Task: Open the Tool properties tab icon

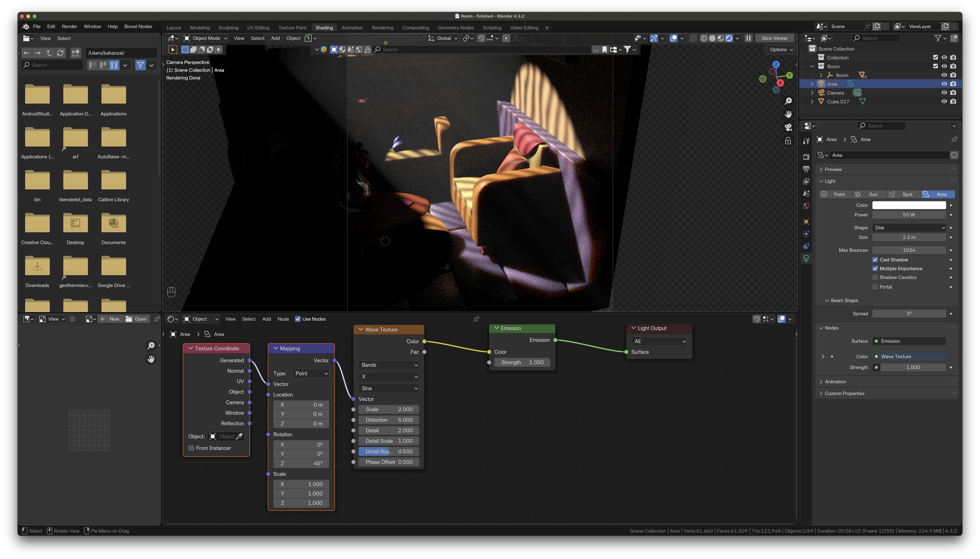Action: 806,141
